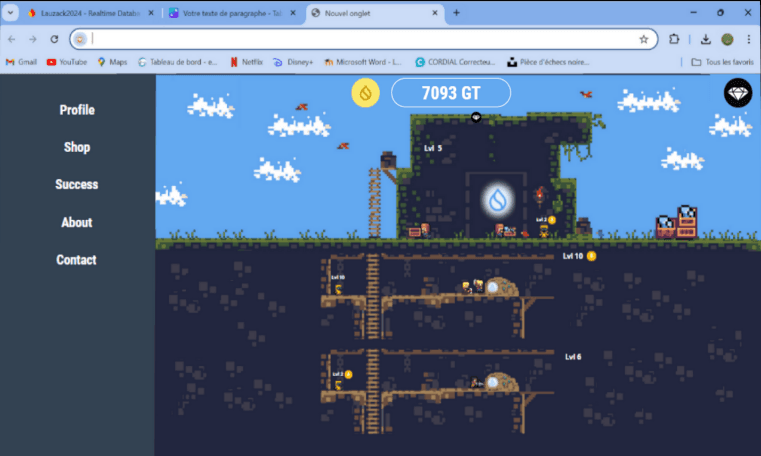Open the Chrome extensions puzzle icon
The width and height of the screenshot is (761, 456).
[674, 39]
